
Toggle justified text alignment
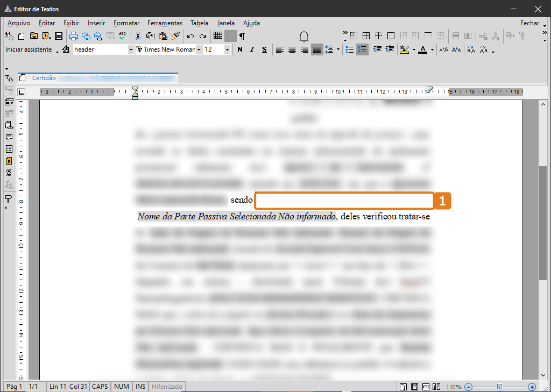tap(316, 49)
